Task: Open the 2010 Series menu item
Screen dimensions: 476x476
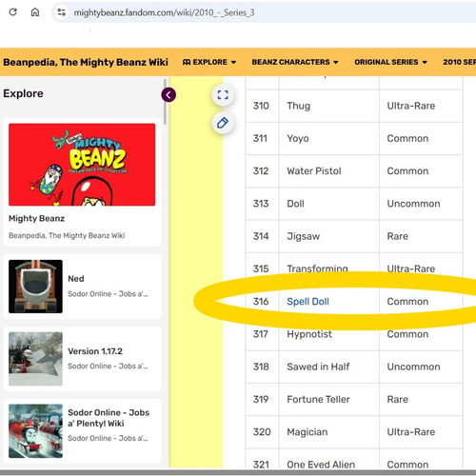Action: coord(459,62)
